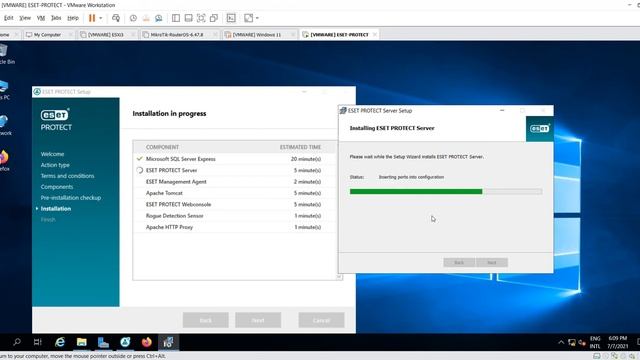The width and height of the screenshot is (640, 360).
Task: Close the MikroTik-RouterOS tab
Action: (215, 35)
